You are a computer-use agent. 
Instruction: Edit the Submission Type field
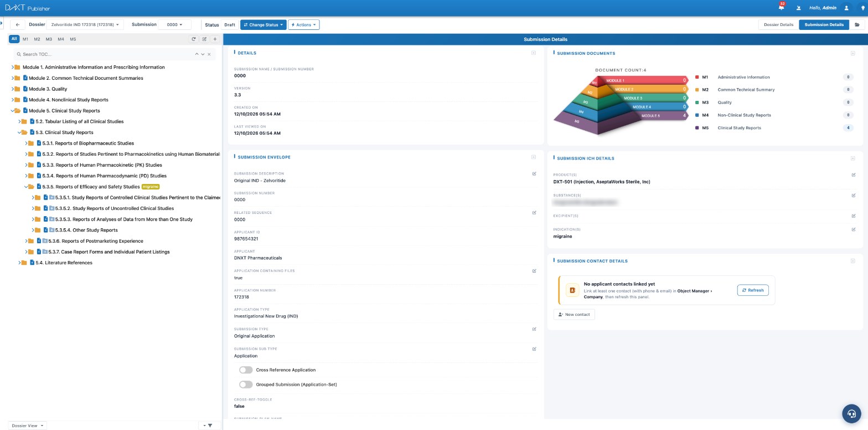[x=534, y=329]
